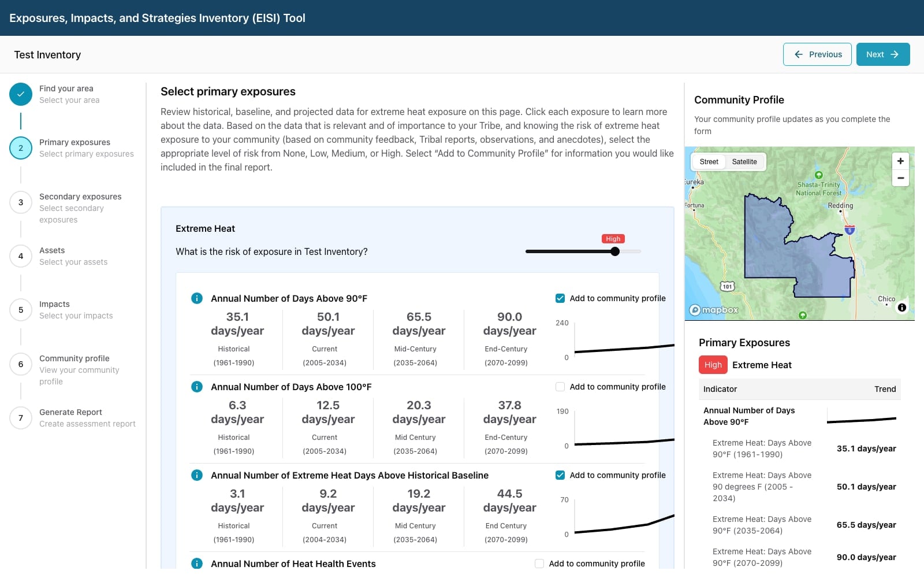Image resolution: width=924 pixels, height=578 pixels.
Task: Click the '65.5 days/year' Mid-Century value
Action: [419, 324]
